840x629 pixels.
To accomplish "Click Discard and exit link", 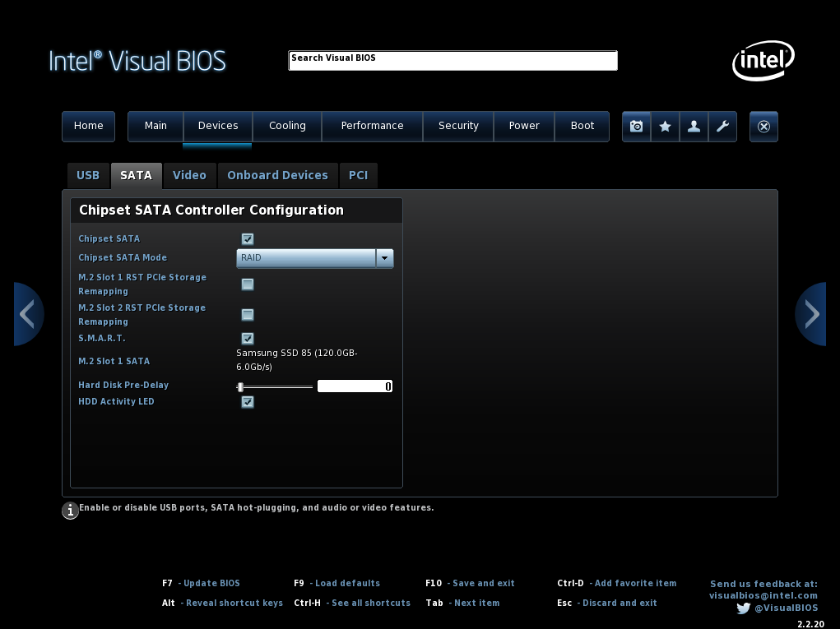I will pyautogui.click(x=620, y=603).
